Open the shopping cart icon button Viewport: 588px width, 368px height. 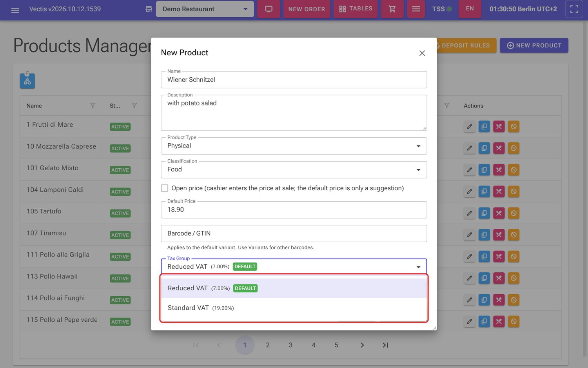[x=392, y=9]
